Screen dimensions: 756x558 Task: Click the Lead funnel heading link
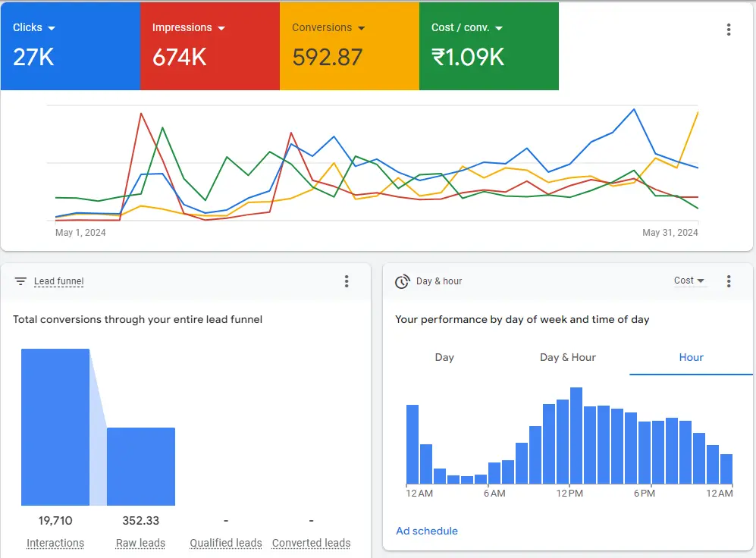(58, 281)
